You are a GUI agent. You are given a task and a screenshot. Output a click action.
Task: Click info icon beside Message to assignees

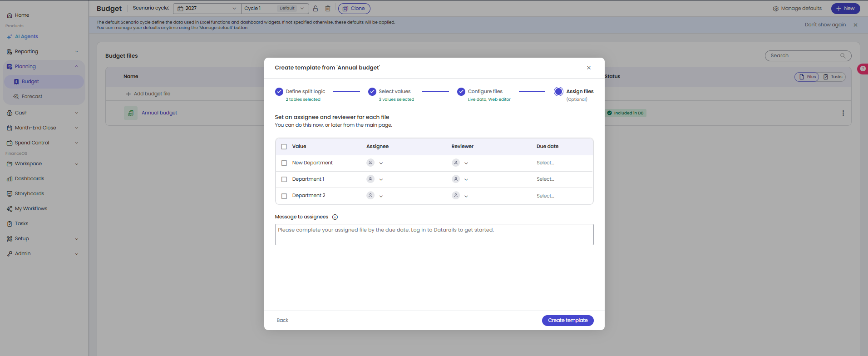coord(335,217)
